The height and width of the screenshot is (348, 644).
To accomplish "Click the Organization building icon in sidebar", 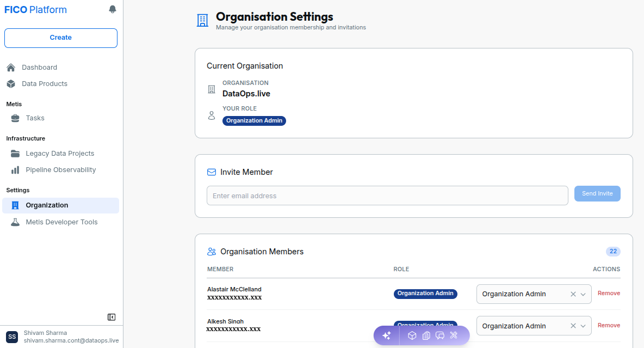I will (15, 205).
